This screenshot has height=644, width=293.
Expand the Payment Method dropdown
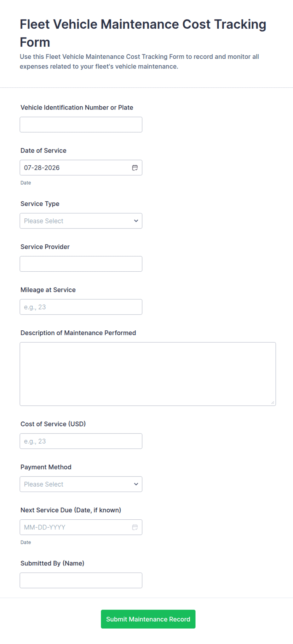tap(81, 484)
